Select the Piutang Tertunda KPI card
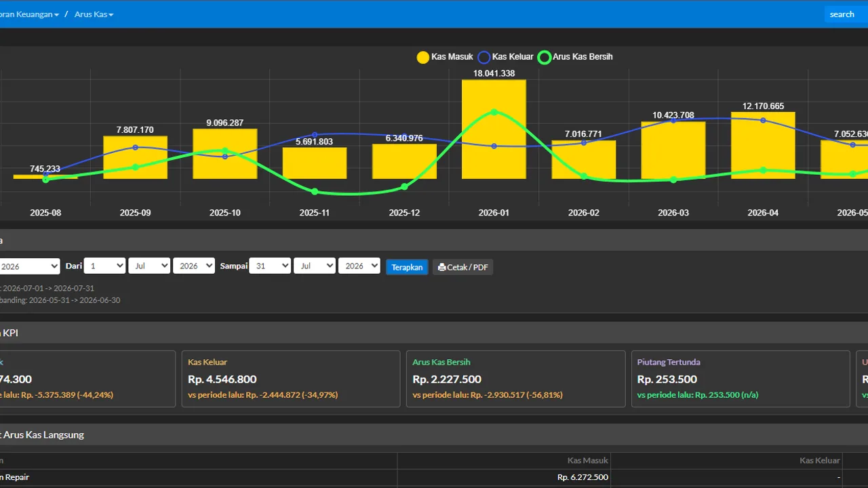868x488 pixels. pyautogui.click(x=741, y=379)
